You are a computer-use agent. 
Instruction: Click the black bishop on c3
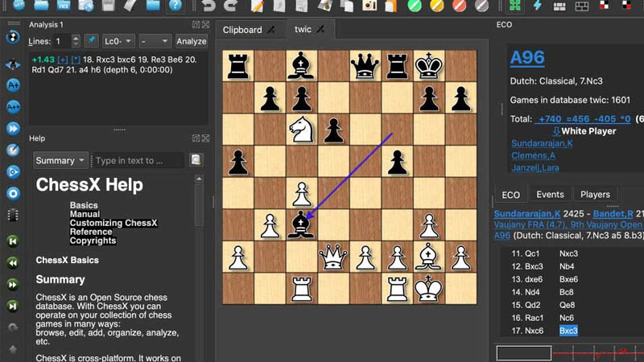click(301, 225)
